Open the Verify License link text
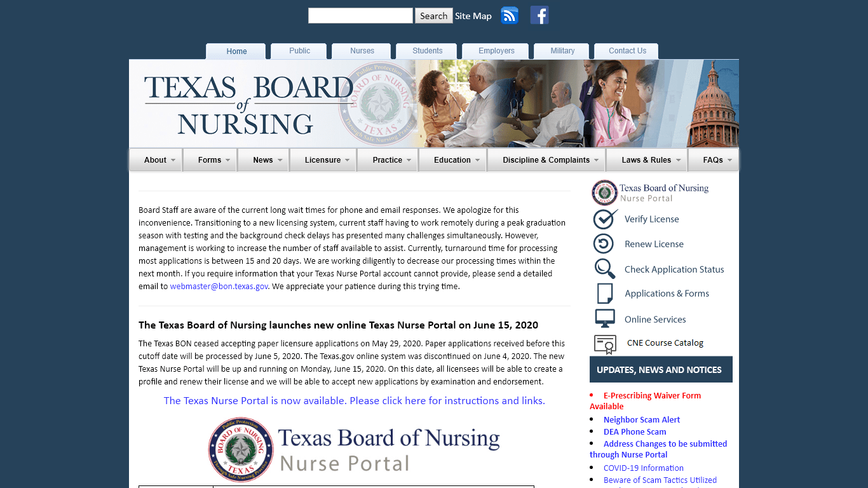This screenshot has height=488, width=868. click(x=651, y=219)
